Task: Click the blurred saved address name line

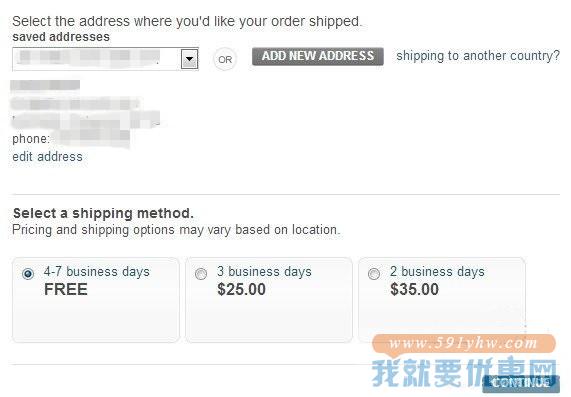Action: pyautogui.click(x=45, y=85)
